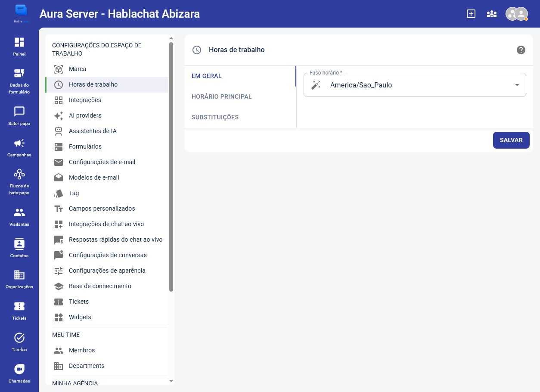Image resolution: width=540 pixels, height=392 pixels.
Task: Click the settings menu scrollbar down arrow
Action: pos(171,381)
